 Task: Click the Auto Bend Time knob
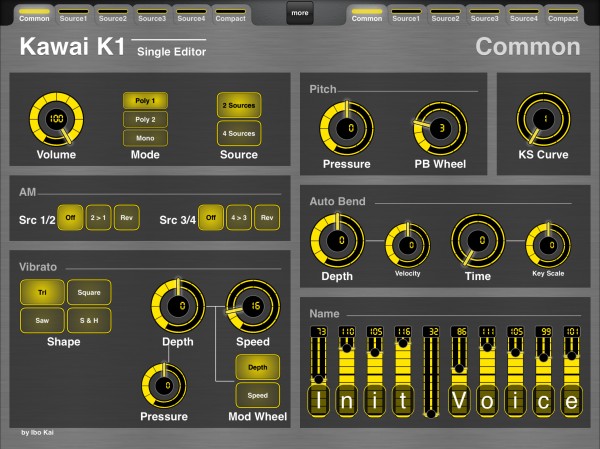click(478, 240)
